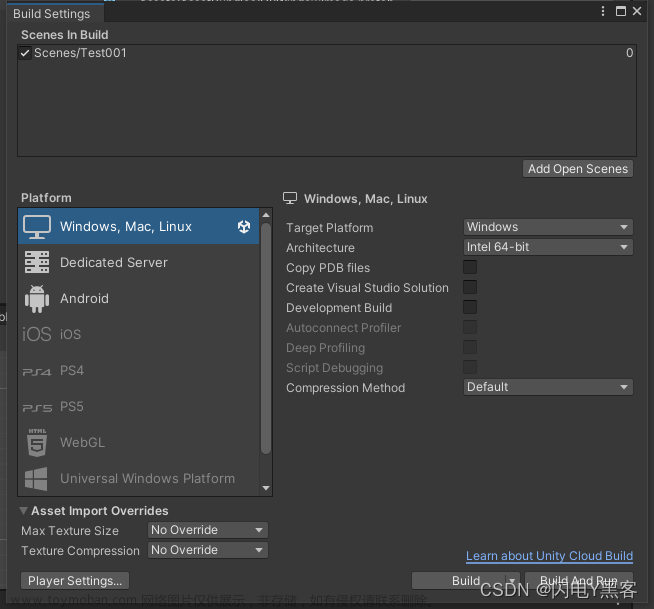
Task: Click the Unity logo on Windows, Mac, Linux row
Action: pyautogui.click(x=244, y=226)
